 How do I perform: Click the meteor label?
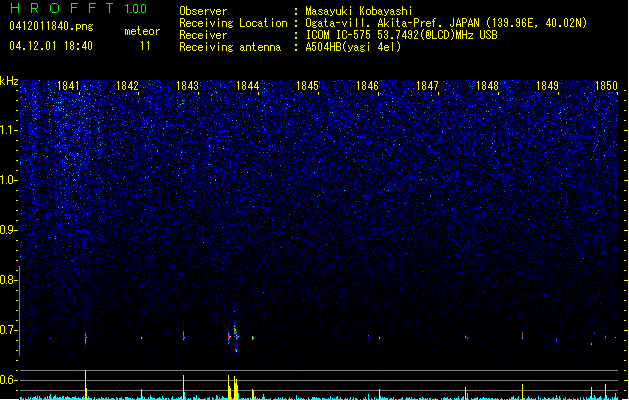(x=142, y=31)
